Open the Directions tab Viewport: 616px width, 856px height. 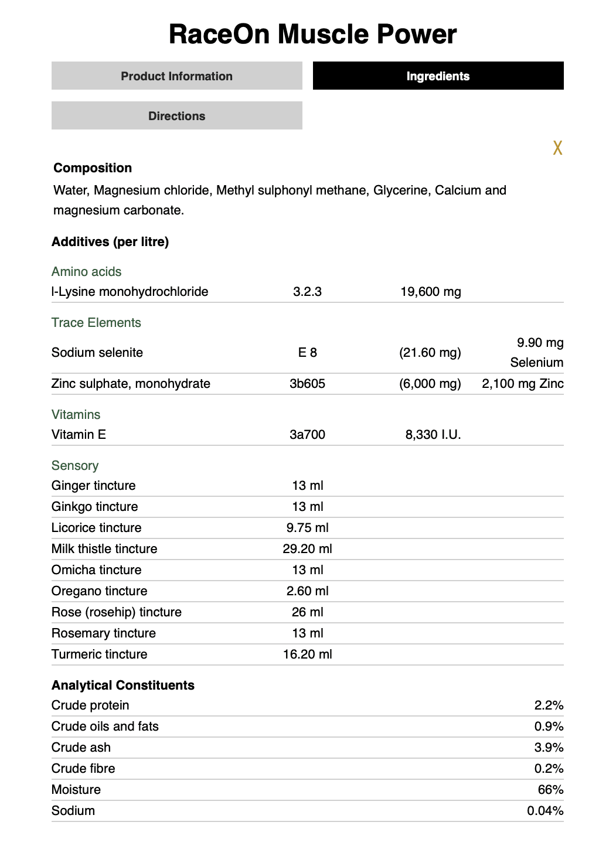[x=176, y=116]
